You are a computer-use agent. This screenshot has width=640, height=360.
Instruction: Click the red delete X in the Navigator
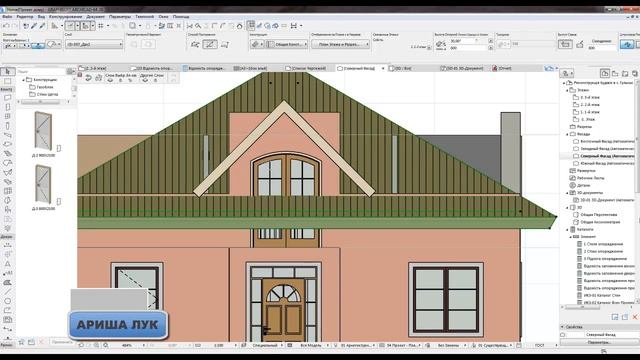pos(635,317)
